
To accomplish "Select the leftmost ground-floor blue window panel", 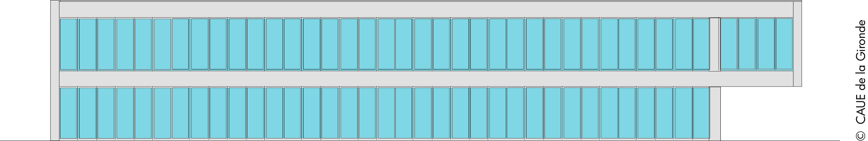I will [x=68, y=113].
